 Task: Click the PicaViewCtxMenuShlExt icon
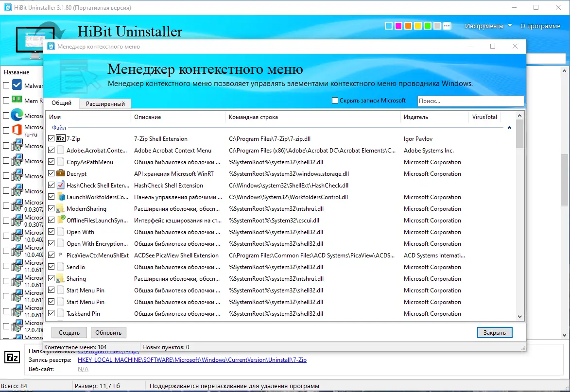click(61, 255)
